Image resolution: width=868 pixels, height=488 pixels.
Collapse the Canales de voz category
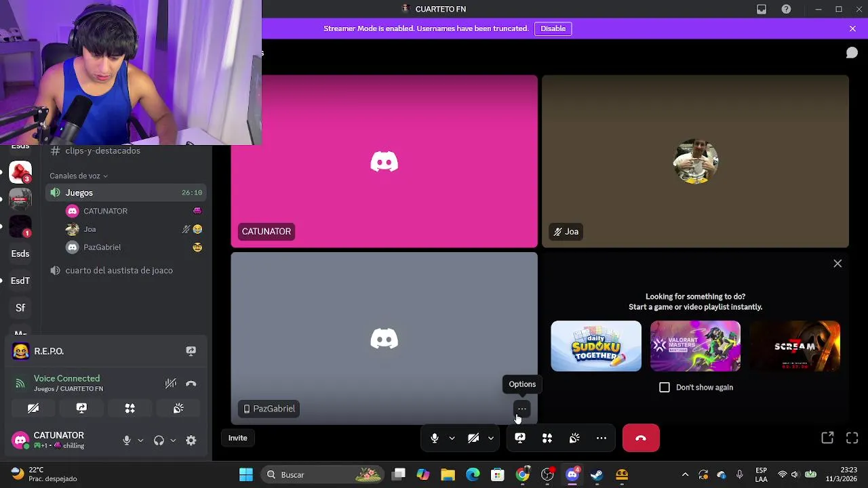click(79, 176)
